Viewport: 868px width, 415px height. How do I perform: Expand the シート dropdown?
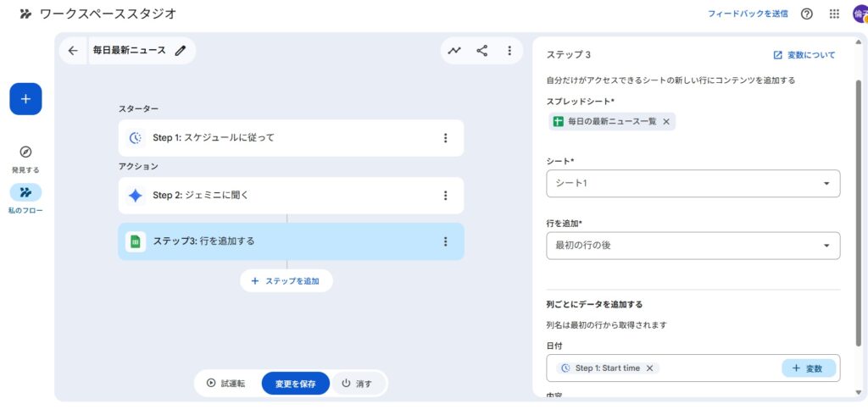pos(693,184)
